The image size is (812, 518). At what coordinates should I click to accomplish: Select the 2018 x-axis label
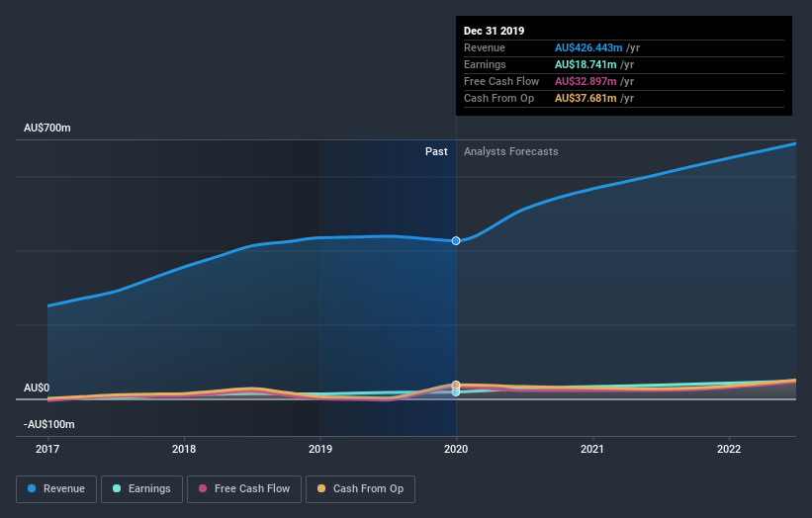point(184,449)
